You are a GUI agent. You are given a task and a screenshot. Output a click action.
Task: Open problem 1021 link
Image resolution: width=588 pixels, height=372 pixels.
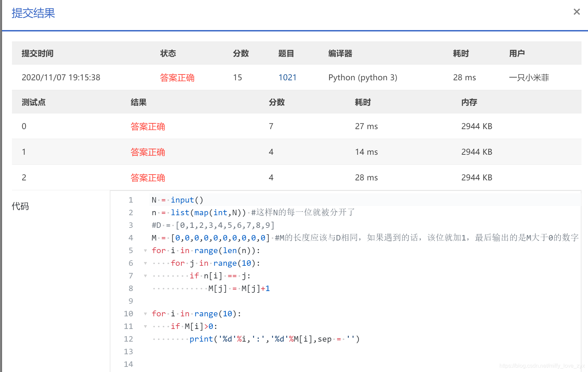click(288, 77)
